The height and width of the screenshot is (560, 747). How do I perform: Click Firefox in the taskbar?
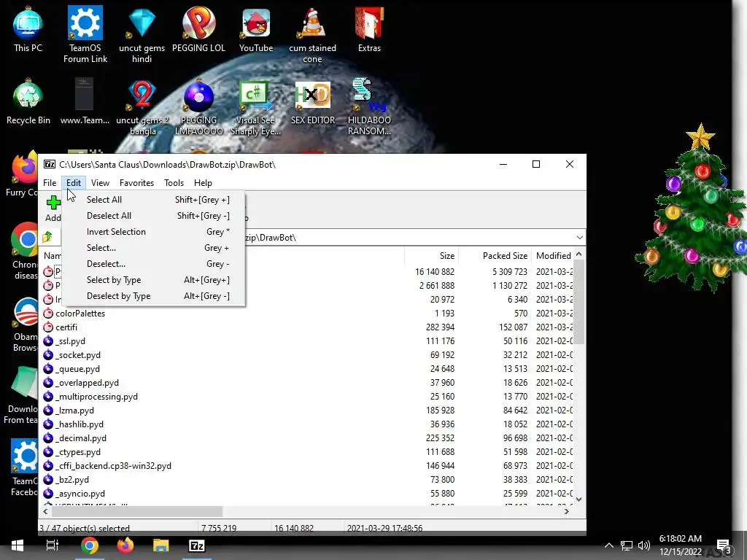[x=125, y=545]
